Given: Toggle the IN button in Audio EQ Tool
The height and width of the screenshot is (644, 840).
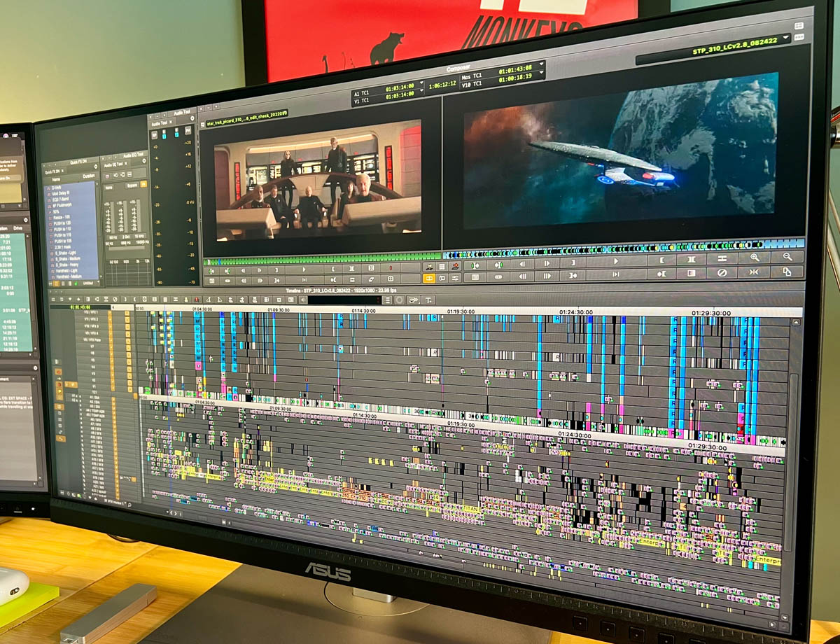Looking at the screenshot, I should [x=143, y=184].
